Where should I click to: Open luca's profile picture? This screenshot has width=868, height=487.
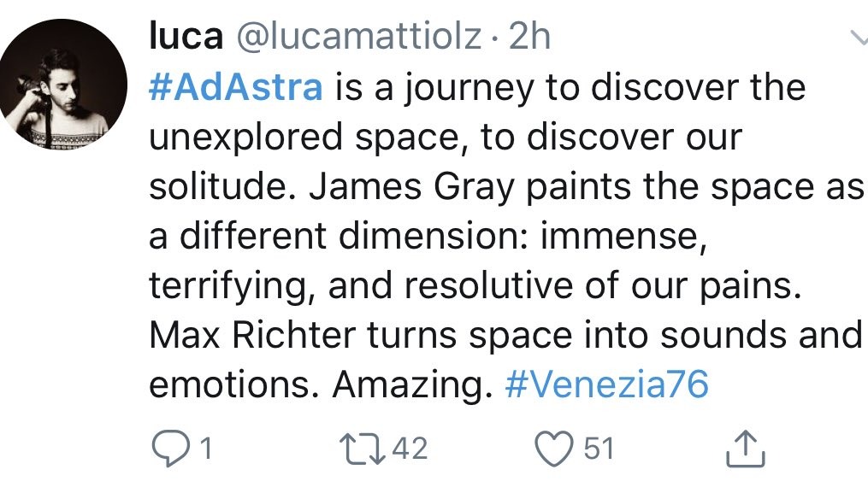(62, 84)
